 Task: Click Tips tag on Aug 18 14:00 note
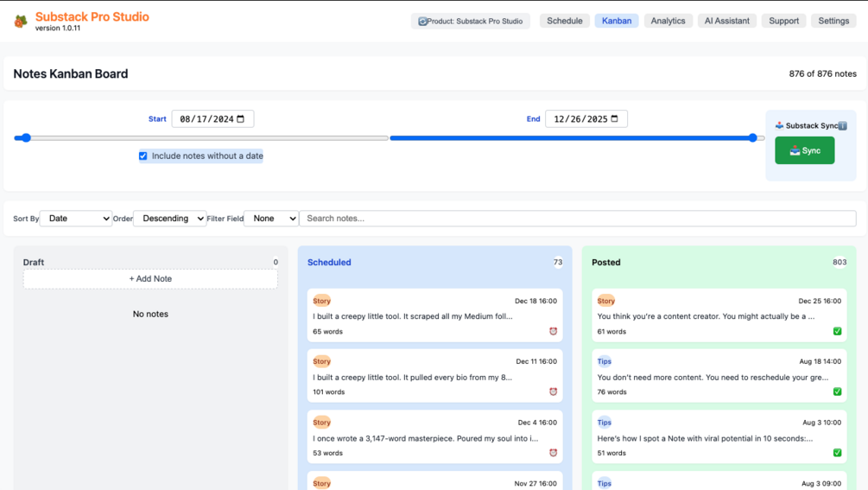pyautogui.click(x=605, y=361)
